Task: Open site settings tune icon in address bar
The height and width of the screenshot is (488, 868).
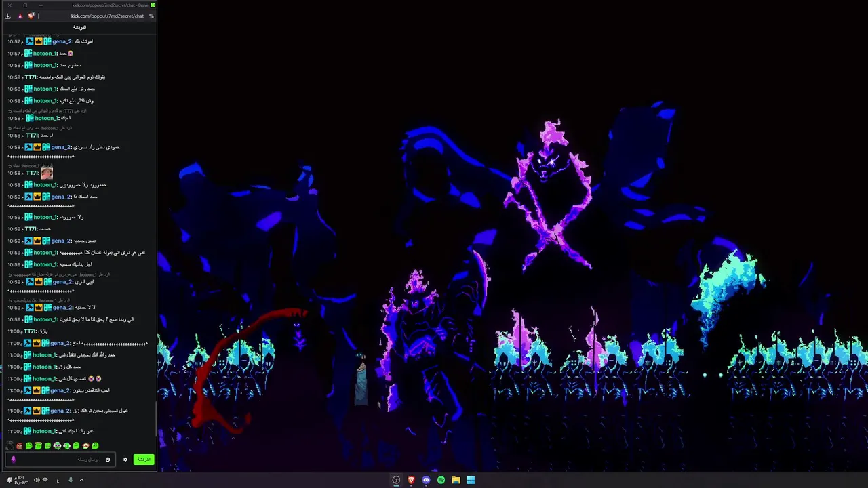Action: (x=151, y=16)
